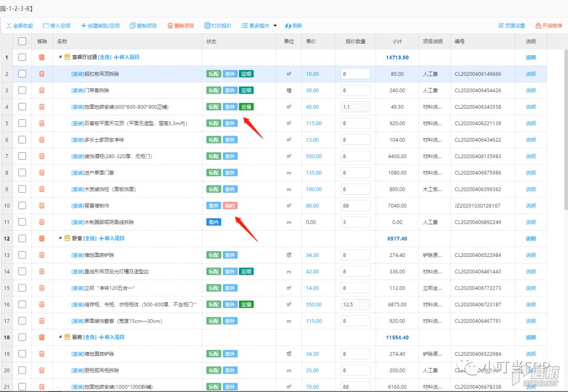Viewport: 568px width, 392px height.
Task: Click the 打印报价 printer icon
Action: 208,26
